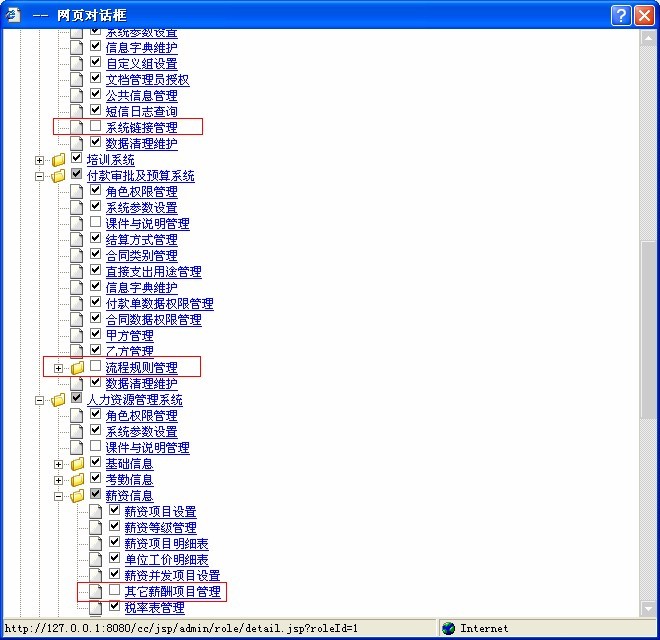Enable the 流程规则管理 checkbox

click(96, 365)
